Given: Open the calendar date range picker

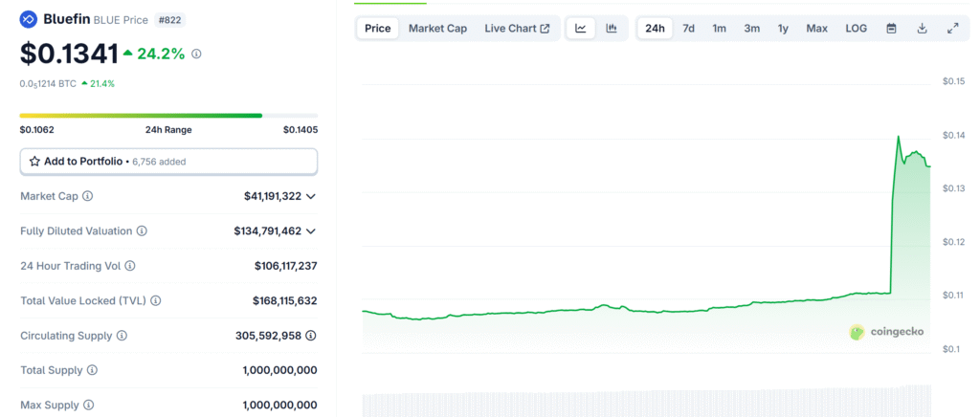Looking at the screenshot, I should pos(891,29).
